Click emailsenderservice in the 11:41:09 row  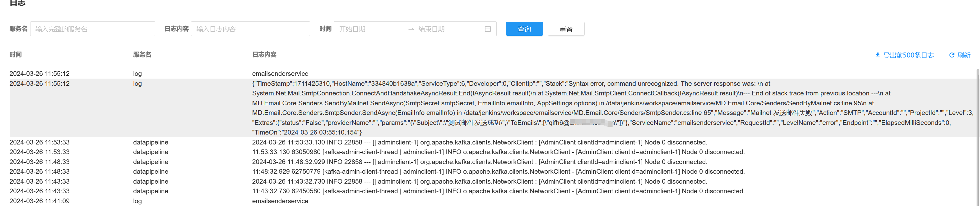click(280, 201)
